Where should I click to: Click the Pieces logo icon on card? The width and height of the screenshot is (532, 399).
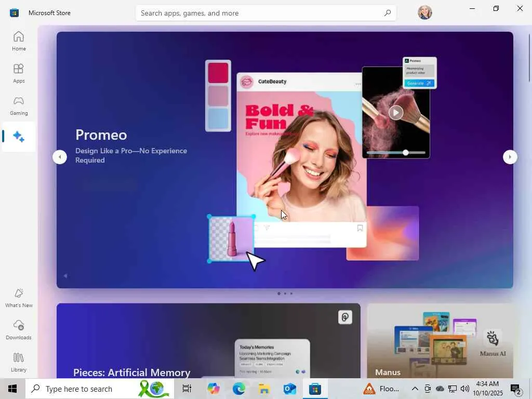345,317
